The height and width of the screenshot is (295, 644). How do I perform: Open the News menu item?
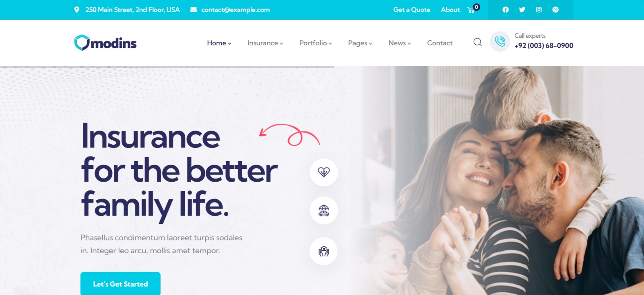pyautogui.click(x=400, y=43)
